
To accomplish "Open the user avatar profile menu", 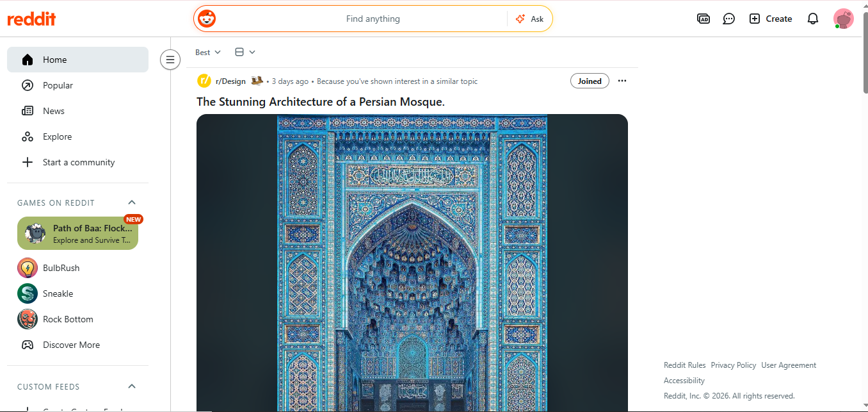I will (843, 19).
